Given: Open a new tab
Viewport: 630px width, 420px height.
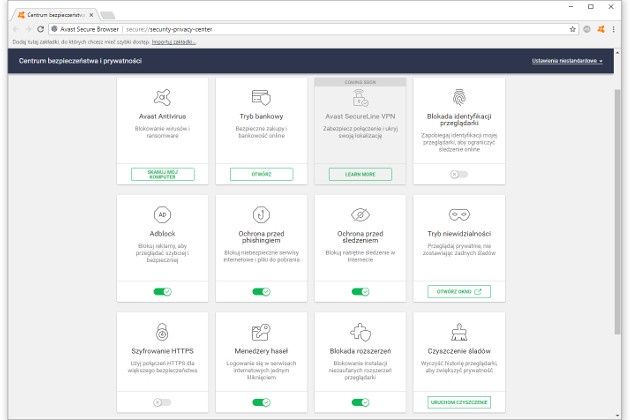Looking at the screenshot, I should coord(107,15).
